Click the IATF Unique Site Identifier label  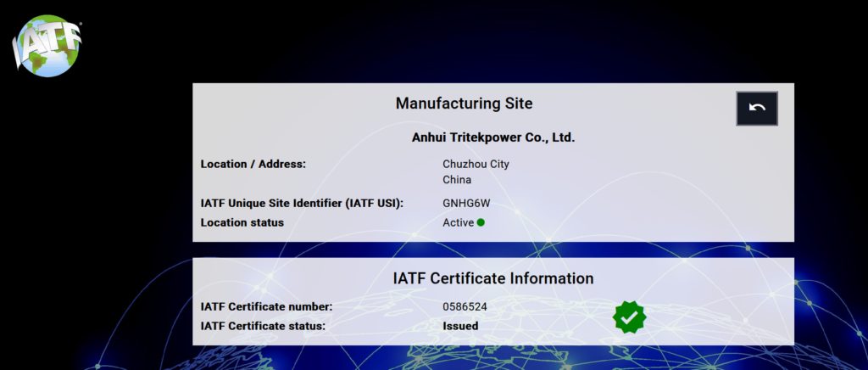[x=303, y=204]
